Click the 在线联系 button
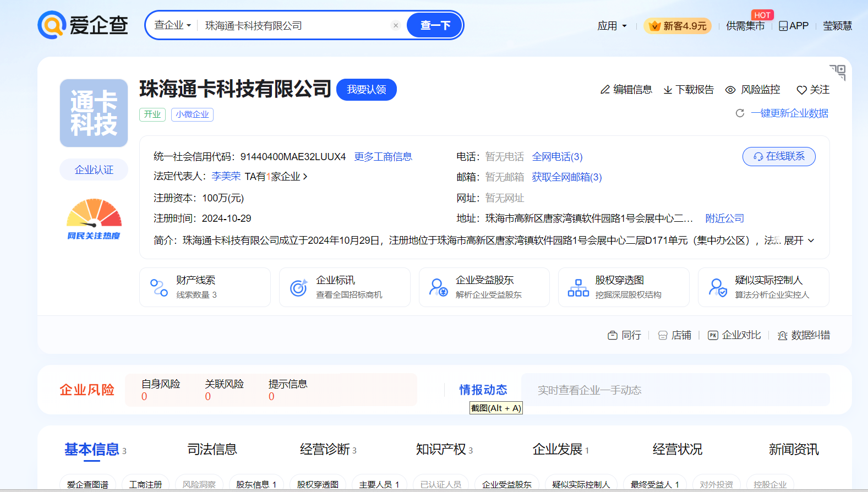 coord(779,156)
